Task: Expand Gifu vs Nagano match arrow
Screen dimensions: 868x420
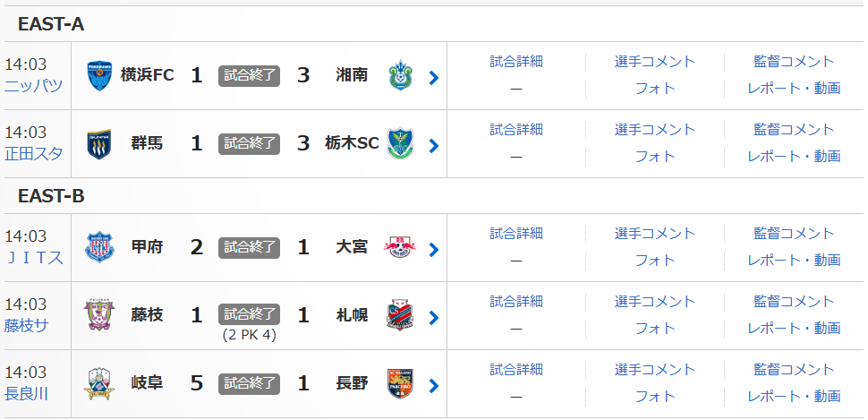Action: click(434, 386)
